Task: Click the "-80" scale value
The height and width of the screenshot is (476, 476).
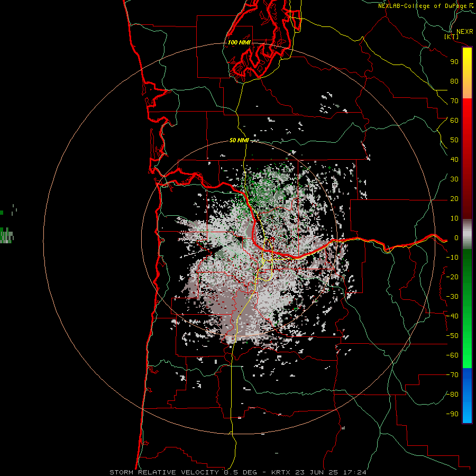Action: point(452,395)
